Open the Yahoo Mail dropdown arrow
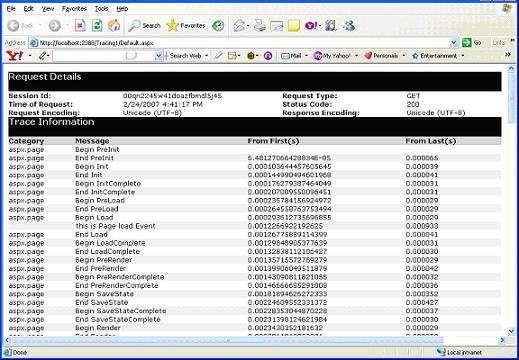Viewport: 519px width, 360px height. click(306, 56)
